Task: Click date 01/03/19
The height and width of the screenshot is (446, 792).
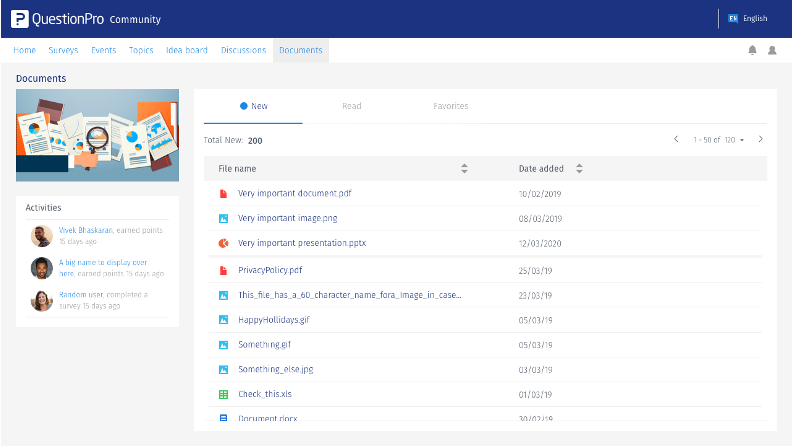Action: [x=535, y=394]
